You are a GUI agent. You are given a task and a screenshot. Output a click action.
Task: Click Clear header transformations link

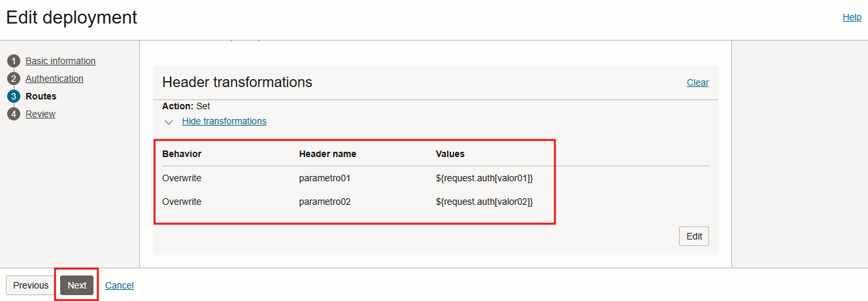[x=697, y=82]
